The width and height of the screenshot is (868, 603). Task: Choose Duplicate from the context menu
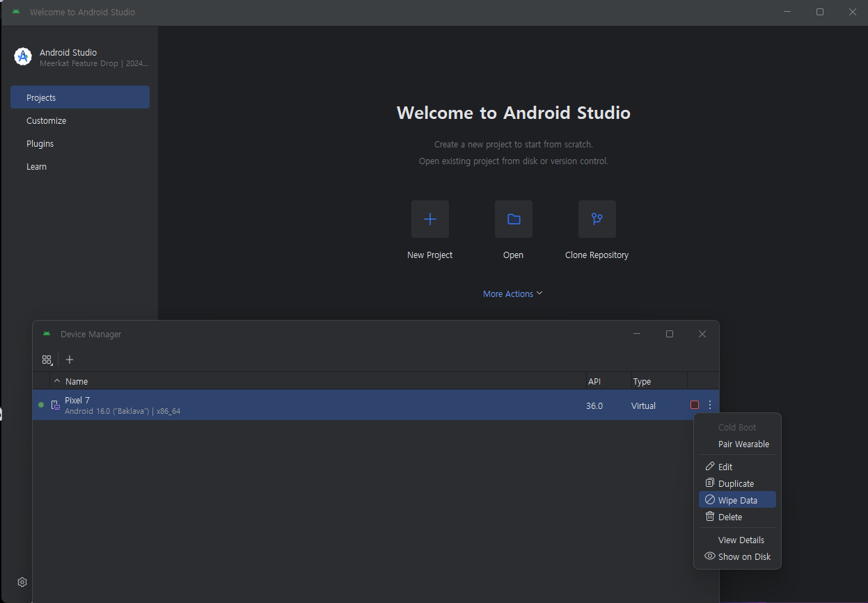[737, 483]
